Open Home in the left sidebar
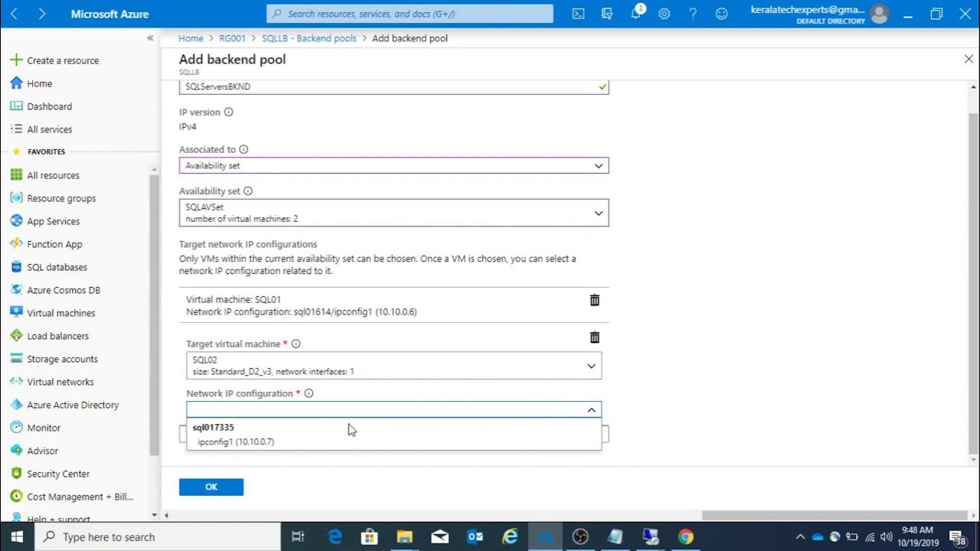 pyautogui.click(x=40, y=83)
